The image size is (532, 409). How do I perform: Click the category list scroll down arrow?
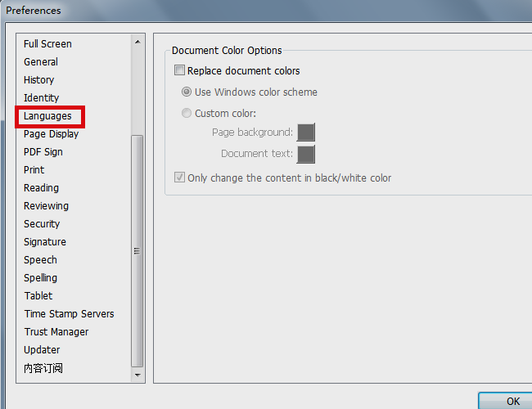pyautogui.click(x=138, y=375)
